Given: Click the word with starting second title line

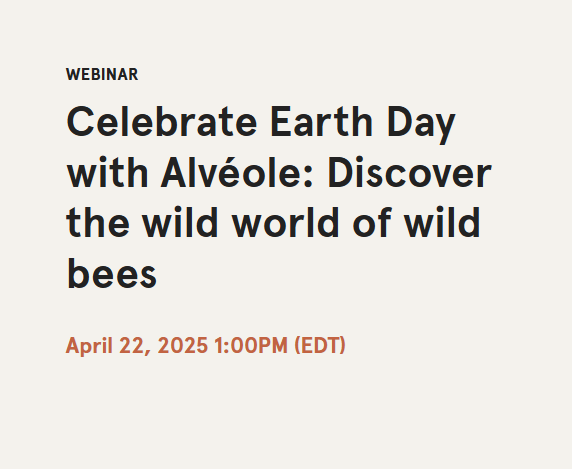Looking at the screenshot, I should [107, 172].
